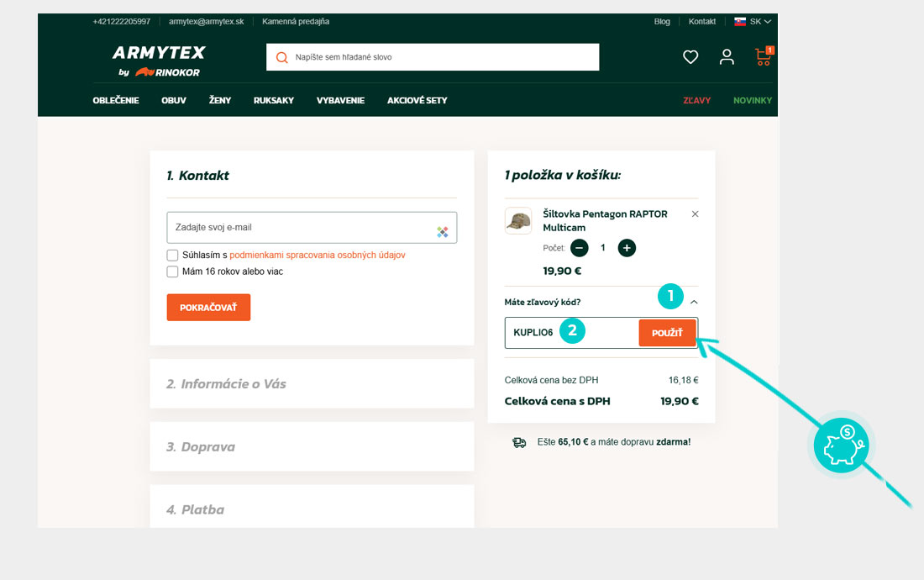Open the Blog link
Screen dimensions: 924x580
pos(662,21)
